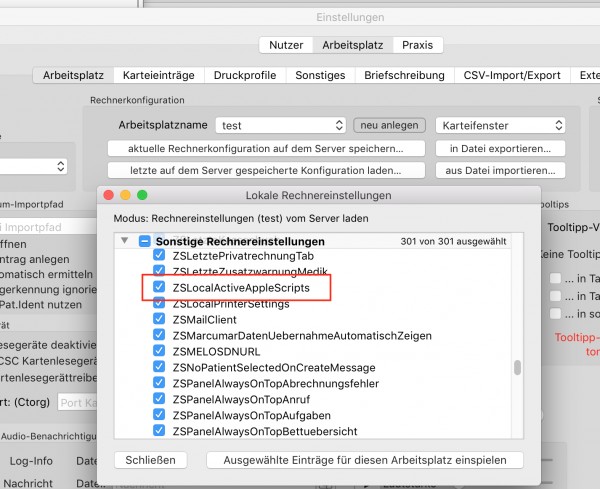Uncheck ZSLetztePrivatrechnungTab checkbox
This screenshot has width=600, height=489.
pos(159,255)
